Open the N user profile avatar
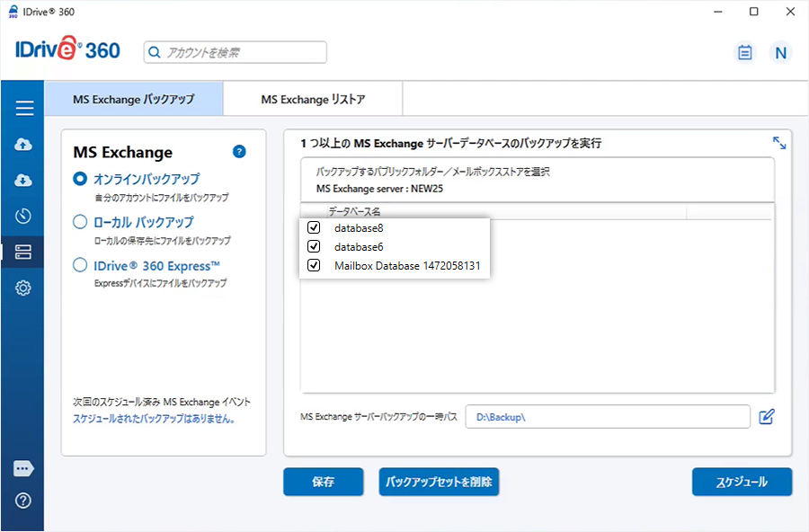 (x=780, y=52)
